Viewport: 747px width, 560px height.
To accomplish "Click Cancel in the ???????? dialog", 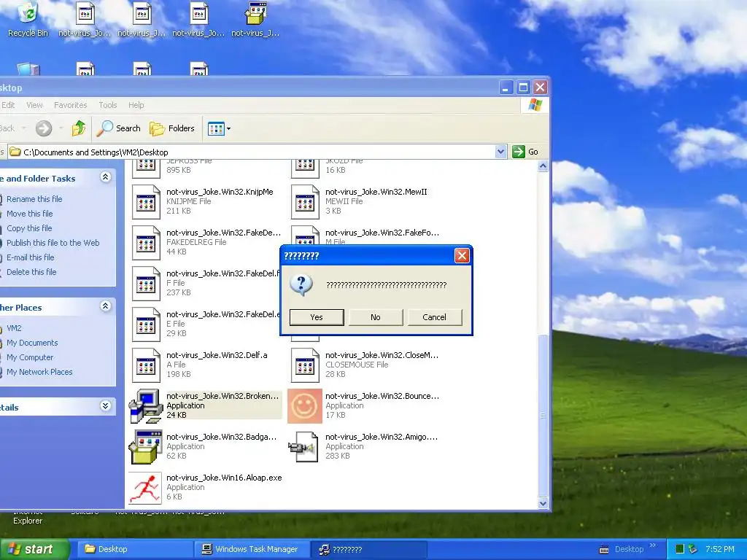I will coord(435,317).
